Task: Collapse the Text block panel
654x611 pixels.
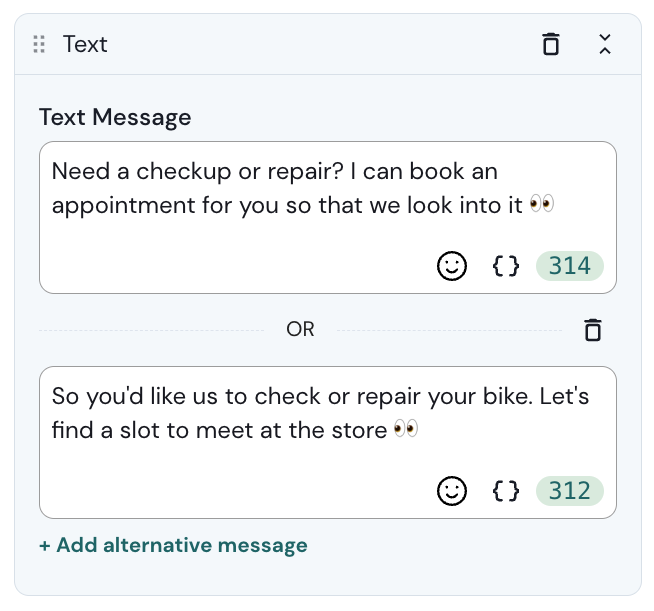Action: coord(604,44)
